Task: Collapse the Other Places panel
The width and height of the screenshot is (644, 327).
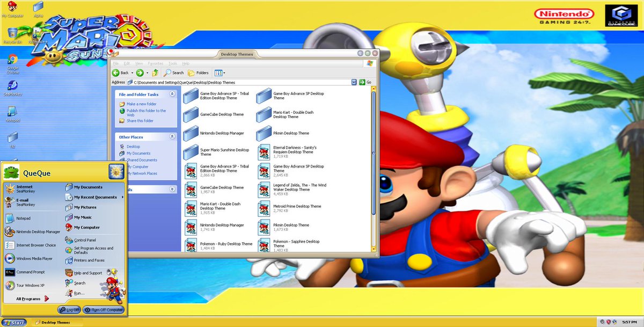Action: pyautogui.click(x=172, y=136)
